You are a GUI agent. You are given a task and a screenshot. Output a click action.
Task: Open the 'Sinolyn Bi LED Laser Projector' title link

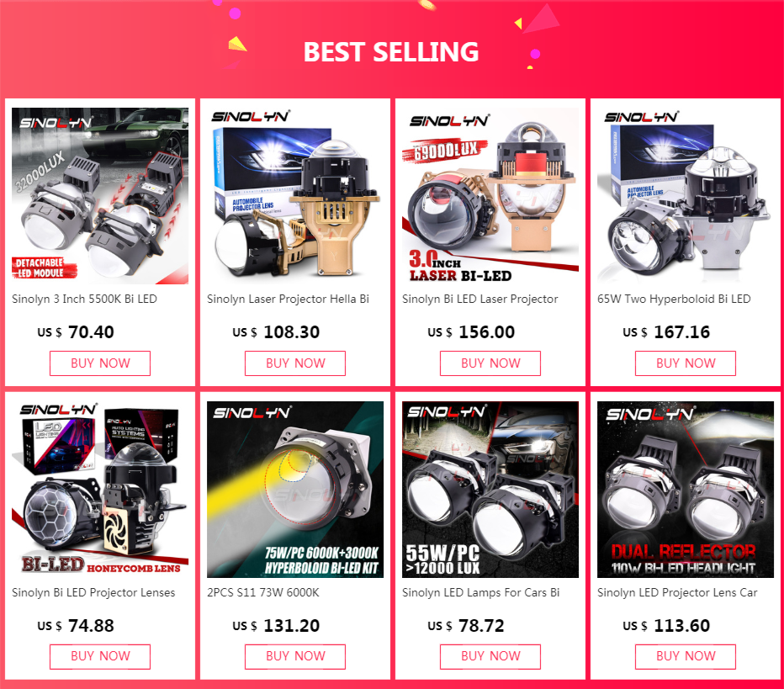click(x=480, y=299)
